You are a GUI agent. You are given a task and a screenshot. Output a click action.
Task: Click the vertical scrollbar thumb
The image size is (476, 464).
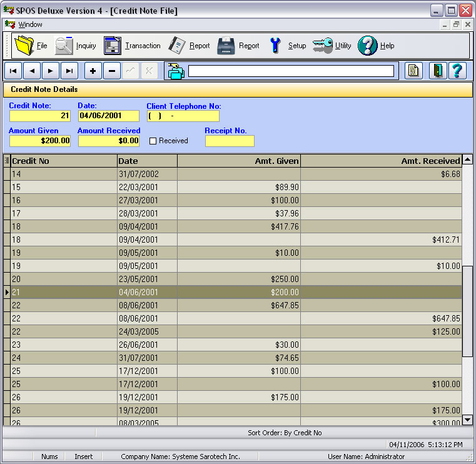[467, 311]
